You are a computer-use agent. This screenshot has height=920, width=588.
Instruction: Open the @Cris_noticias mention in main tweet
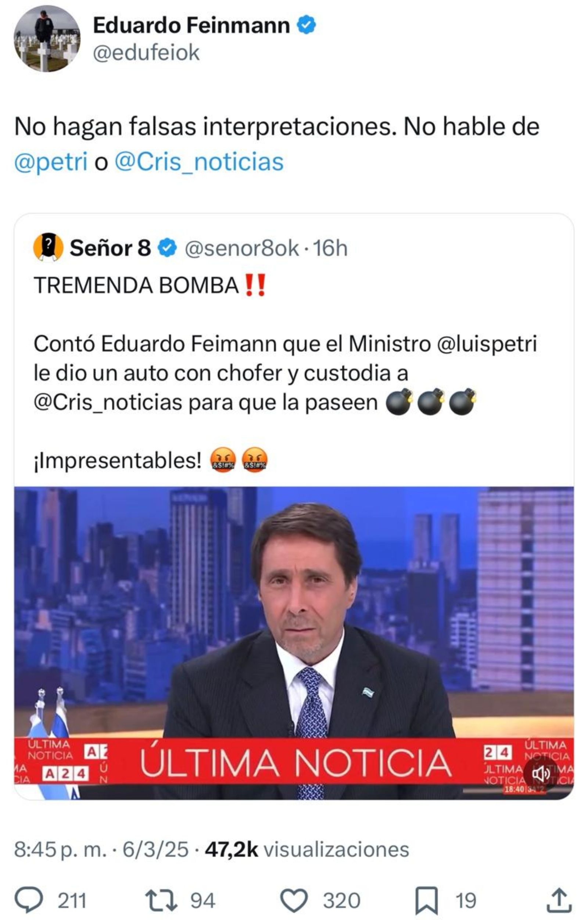[x=199, y=161]
